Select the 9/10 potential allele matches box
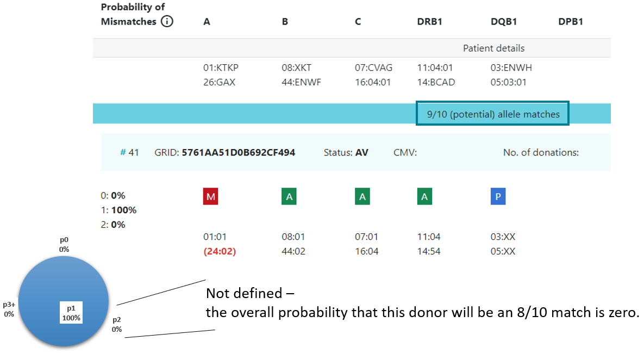 (x=493, y=114)
